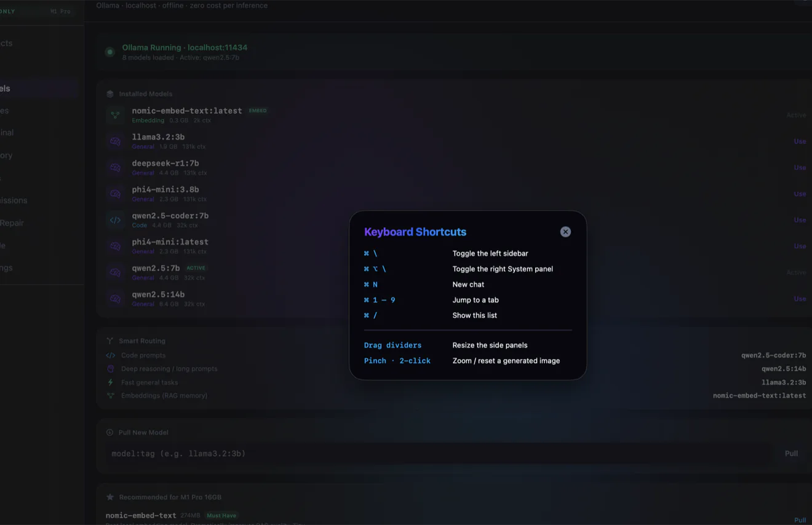812x525 pixels.
Task: Pull the recommended nomic-embed-text model
Action: coord(800,520)
